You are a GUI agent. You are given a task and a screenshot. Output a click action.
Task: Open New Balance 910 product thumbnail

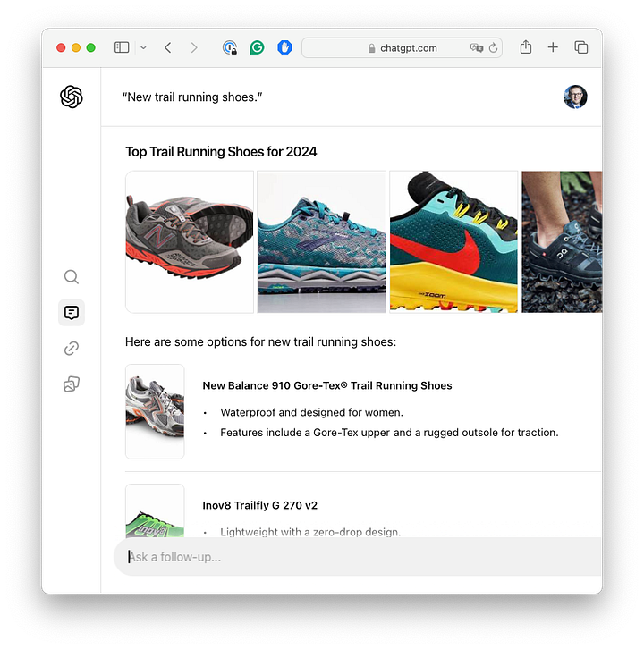click(x=155, y=411)
